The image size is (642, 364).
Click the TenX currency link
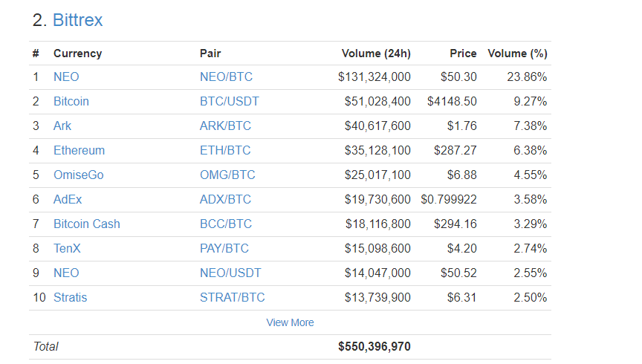click(67, 248)
